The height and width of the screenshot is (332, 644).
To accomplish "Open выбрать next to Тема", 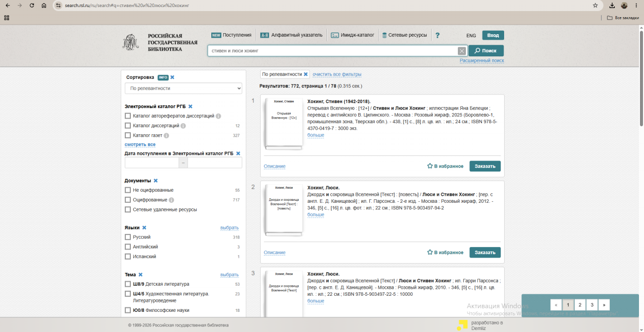I will pyautogui.click(x=229, y=275).
